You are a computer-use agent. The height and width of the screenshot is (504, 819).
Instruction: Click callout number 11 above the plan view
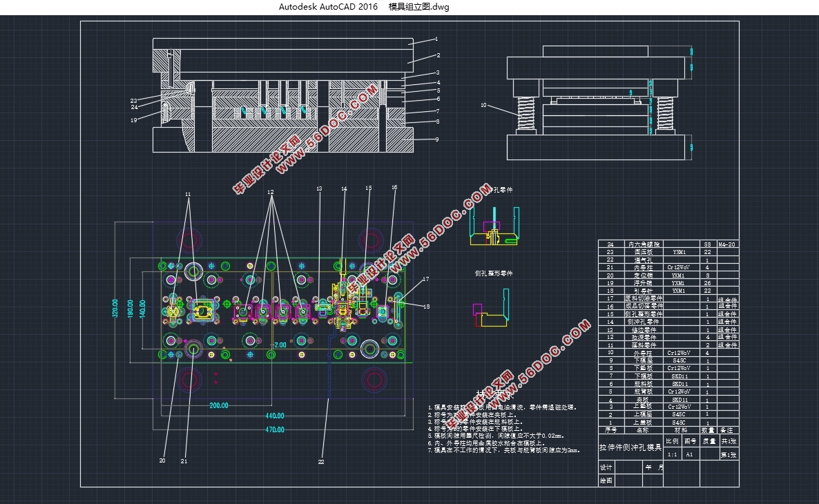[x=188, y=194]
